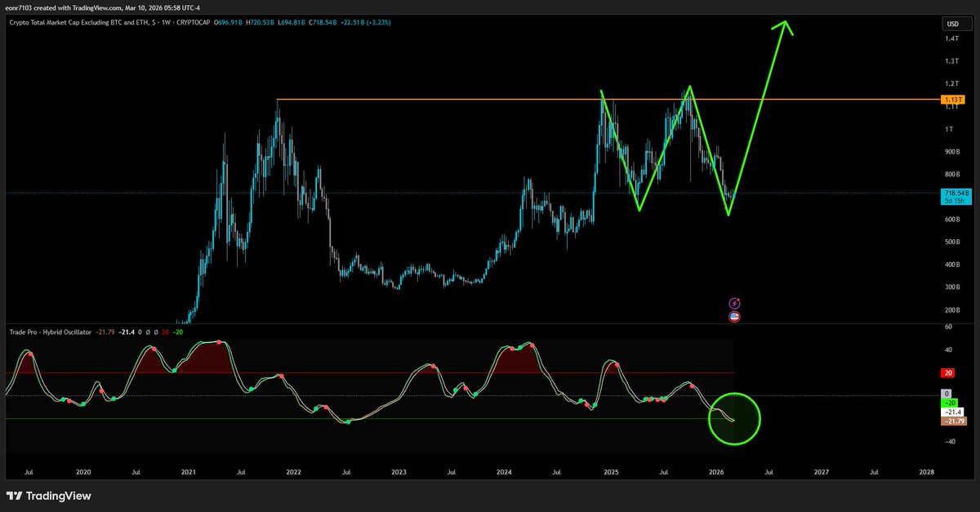Click the brown -21.79 axis value label
The width and height of the screenshot is (980, 512).
[954, 421]
